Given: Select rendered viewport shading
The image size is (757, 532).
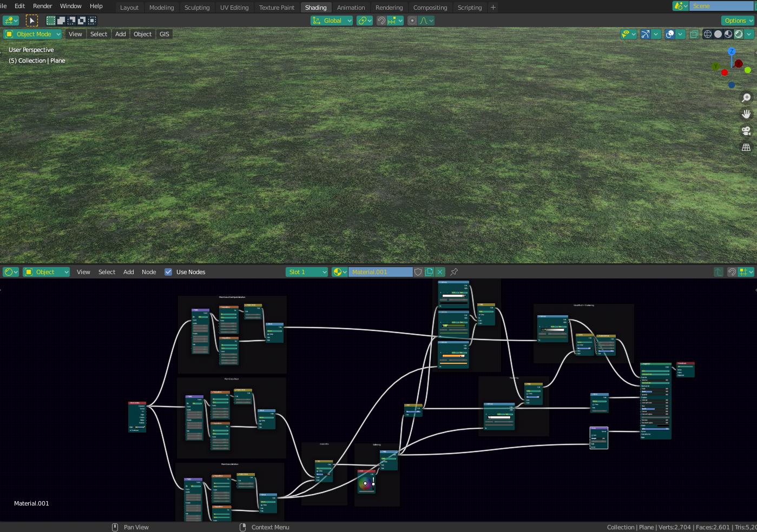Looking at the screenshot, I should pos(739,34).
